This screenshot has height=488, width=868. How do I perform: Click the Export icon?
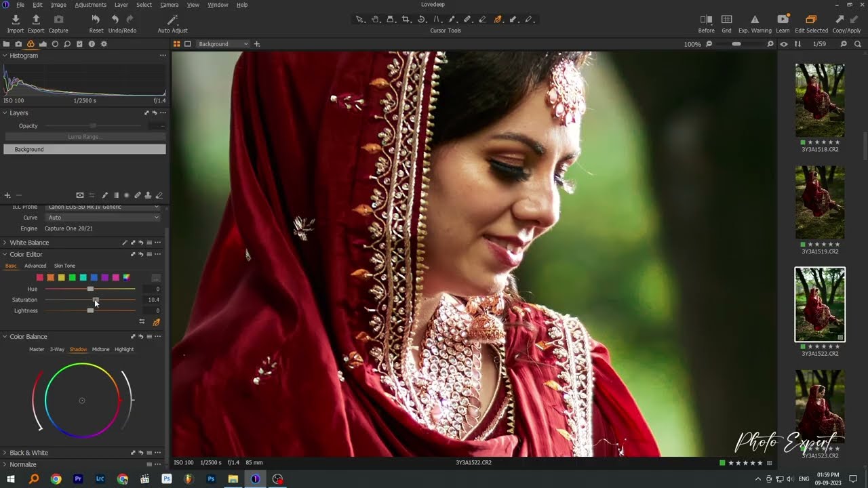tap(36, 20)
